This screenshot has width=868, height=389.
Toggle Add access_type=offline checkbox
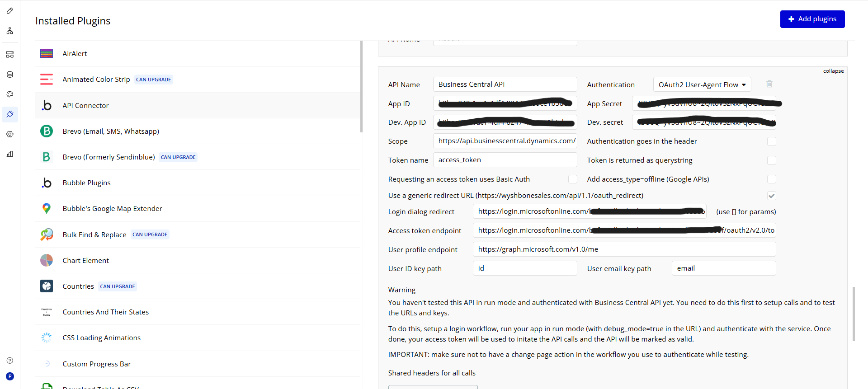[772, 179]
